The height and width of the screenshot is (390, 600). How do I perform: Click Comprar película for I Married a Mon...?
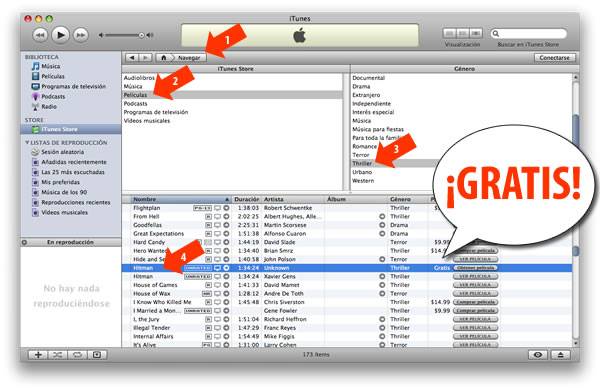coord(475,310)
